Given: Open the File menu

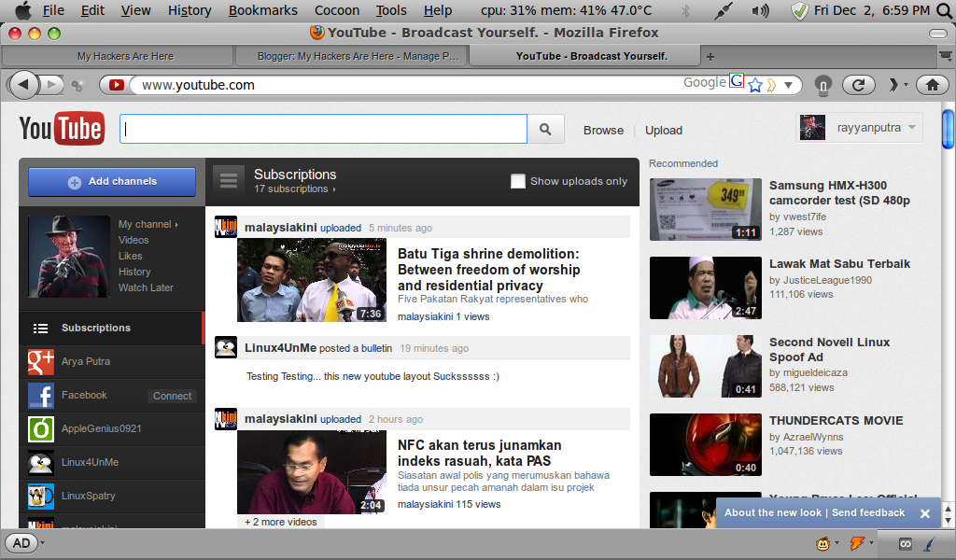Looking at the screenshot, I should click(53, 10).
